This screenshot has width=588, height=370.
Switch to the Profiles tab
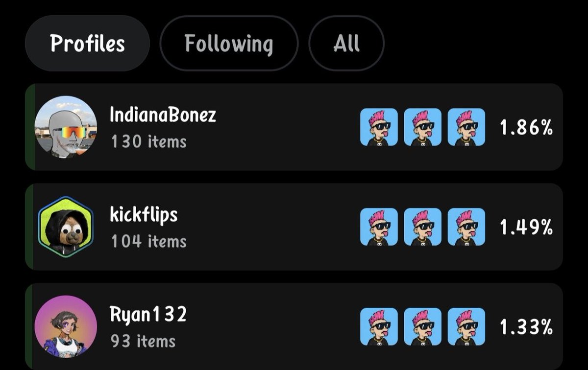pos(87,44)
